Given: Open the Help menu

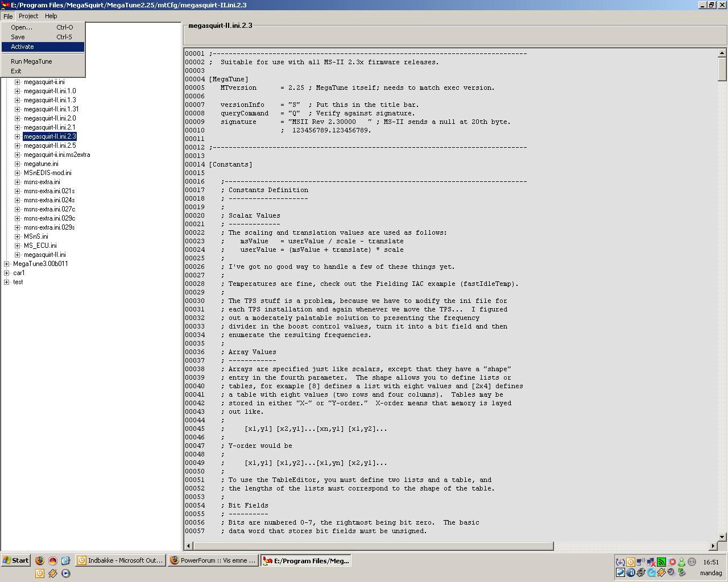Looking at the screenshot, I should [51, 16].
